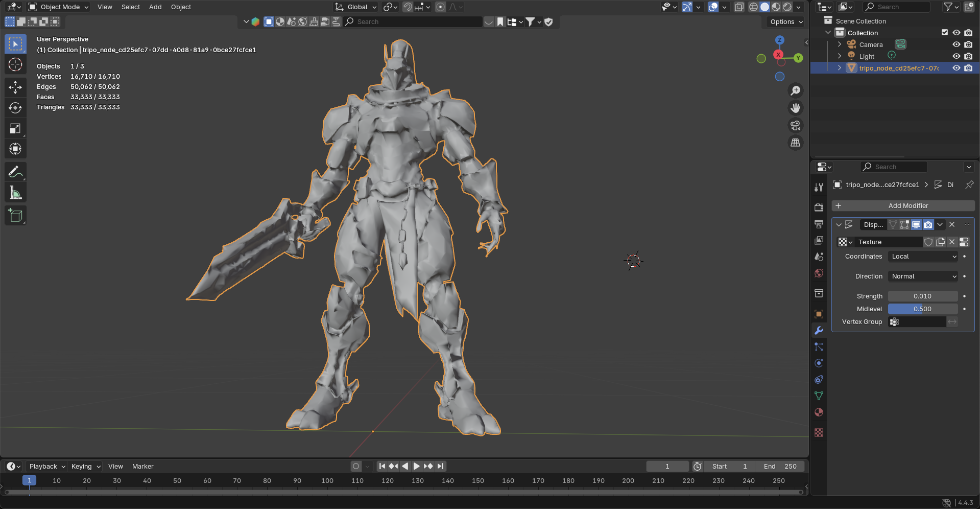
Task: Uncheck the Collection exclude checkbox
Action: click(x=944, y=33)
